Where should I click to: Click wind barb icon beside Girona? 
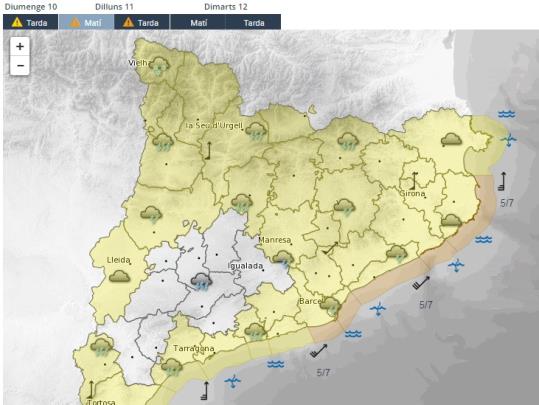(414, 180)
